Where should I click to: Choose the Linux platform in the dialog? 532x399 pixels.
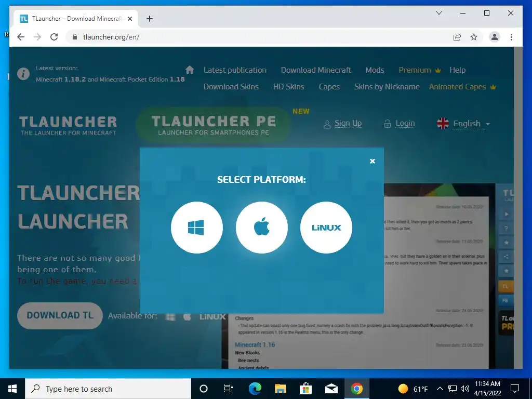click(326, 228)
